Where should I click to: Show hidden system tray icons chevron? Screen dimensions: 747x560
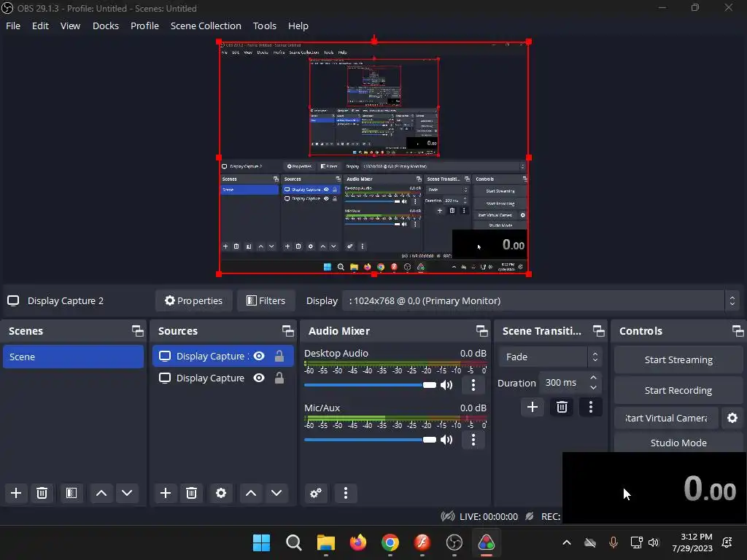[x=566, y=542]
